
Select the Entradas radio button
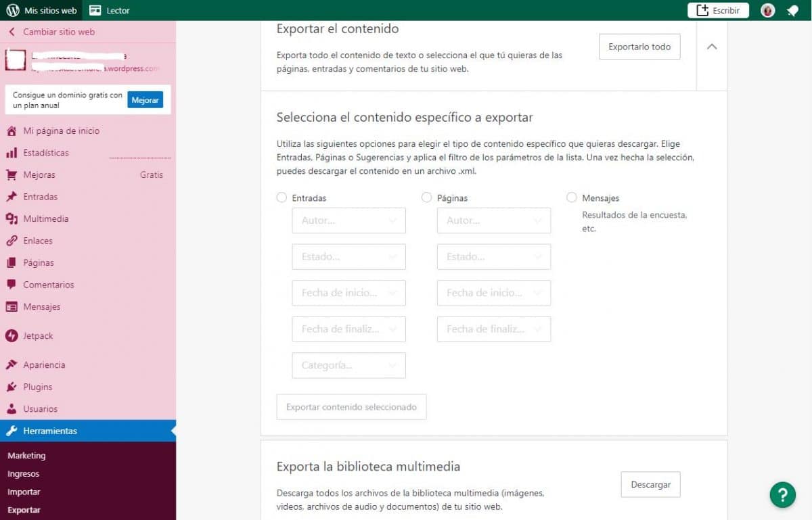(x=281, y=197)
